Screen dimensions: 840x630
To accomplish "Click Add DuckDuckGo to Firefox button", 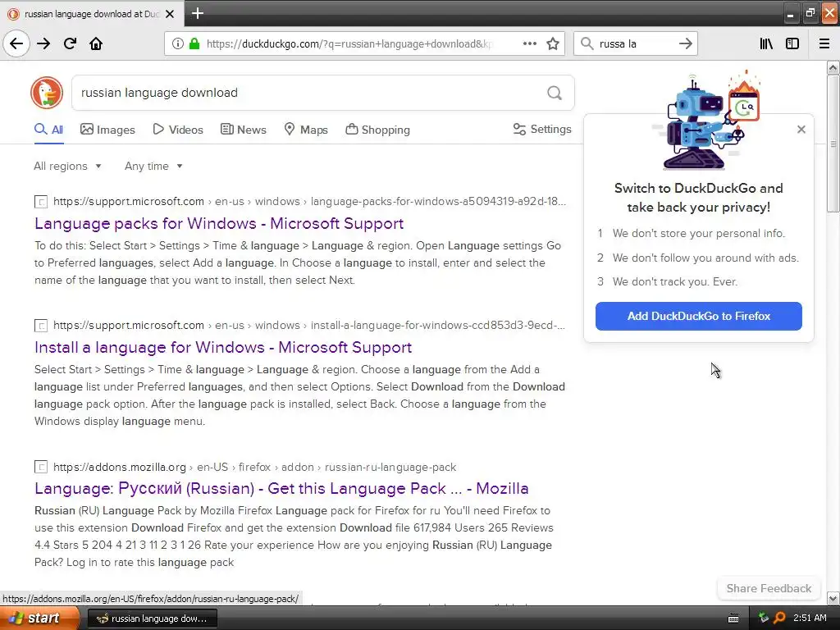I will [699, 316].
